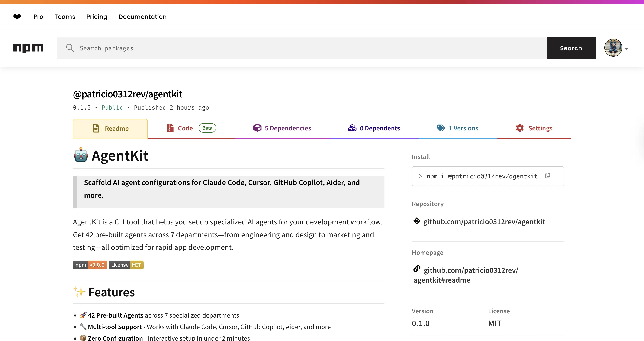Open the github.com/patricio0312rev/agentkit repository link

pos(484,222)
